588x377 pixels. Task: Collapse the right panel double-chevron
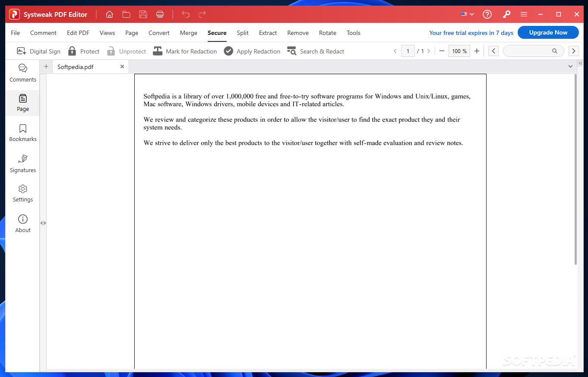coord(581,63)
